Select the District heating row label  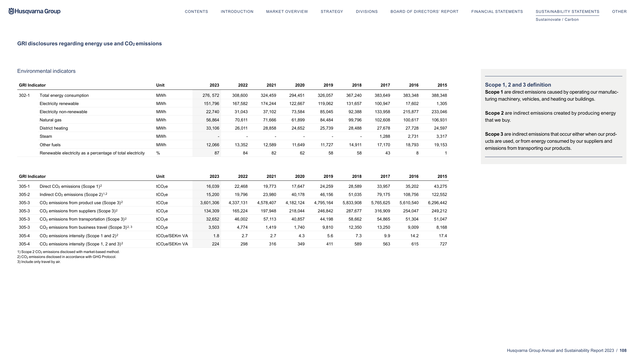(x=54, y=128)
